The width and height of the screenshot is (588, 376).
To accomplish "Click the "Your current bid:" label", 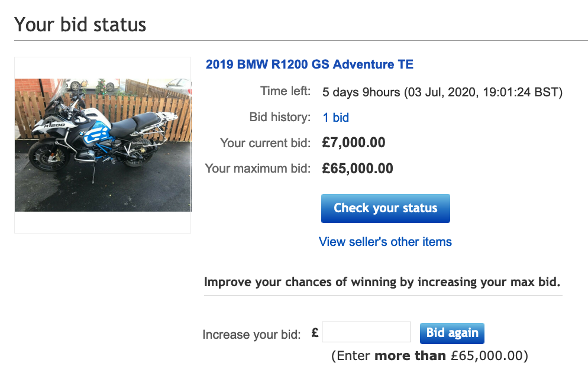I will pos(265,143).
